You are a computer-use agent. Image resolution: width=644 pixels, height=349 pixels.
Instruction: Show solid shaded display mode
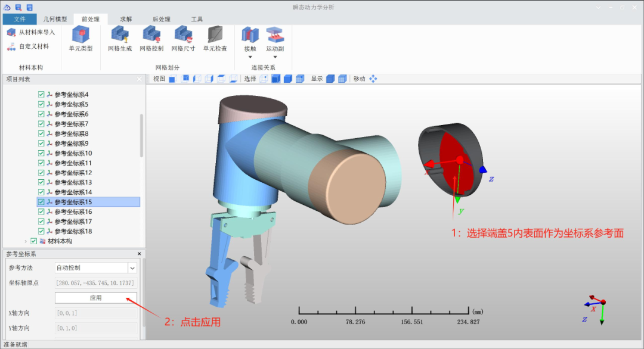coord(330,79)
